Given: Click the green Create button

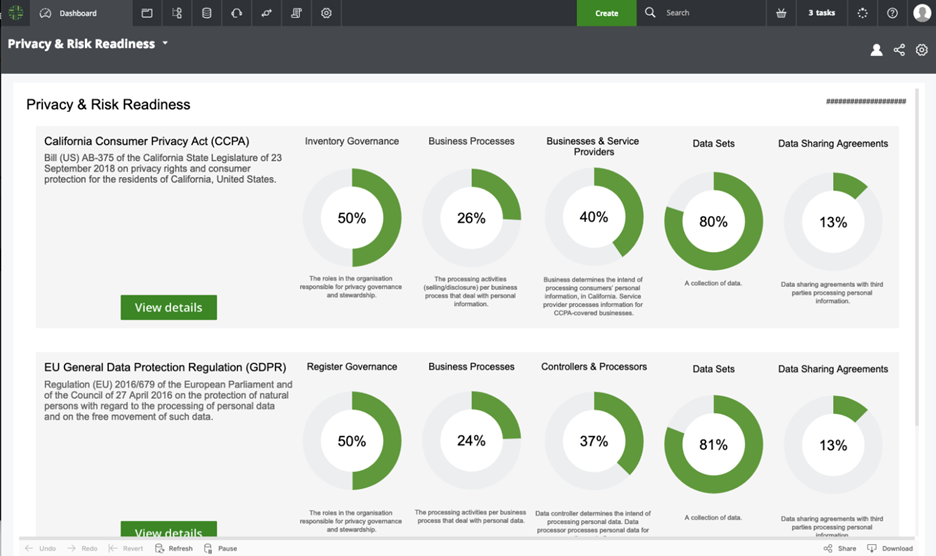Looking at the screenshot, I should [606, 13].
